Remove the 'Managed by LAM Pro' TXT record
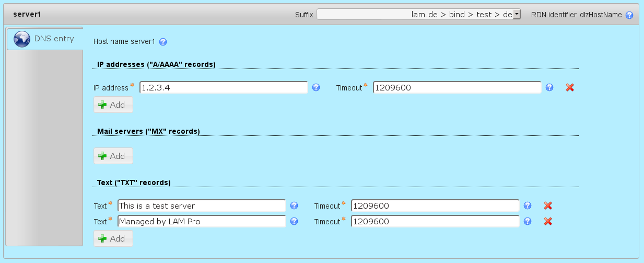The image size is (644, 263). 548,222
